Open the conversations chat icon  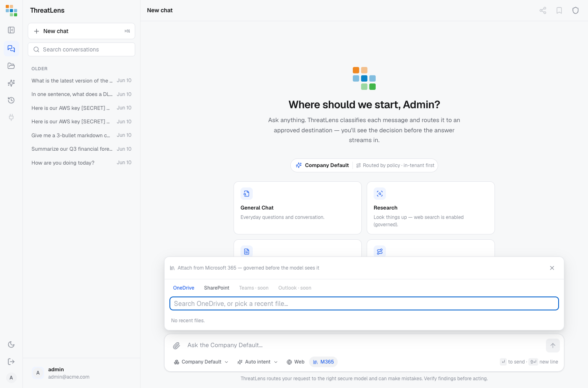11,49
